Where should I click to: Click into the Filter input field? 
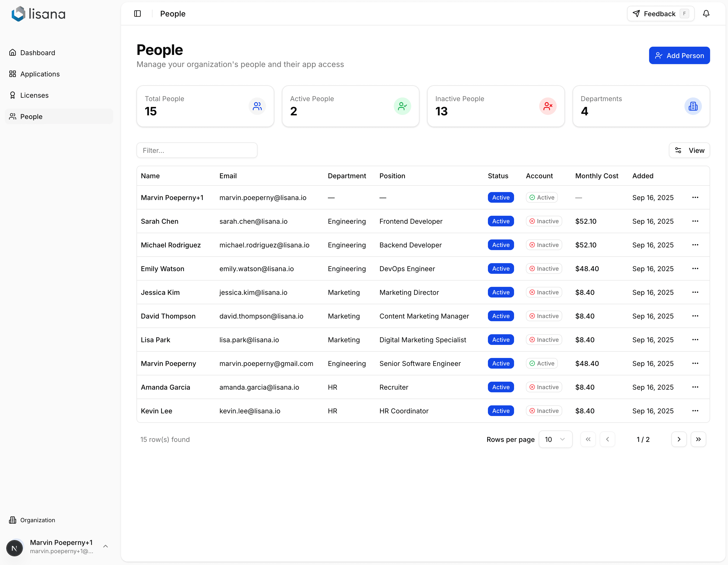(x=197, y=150)
